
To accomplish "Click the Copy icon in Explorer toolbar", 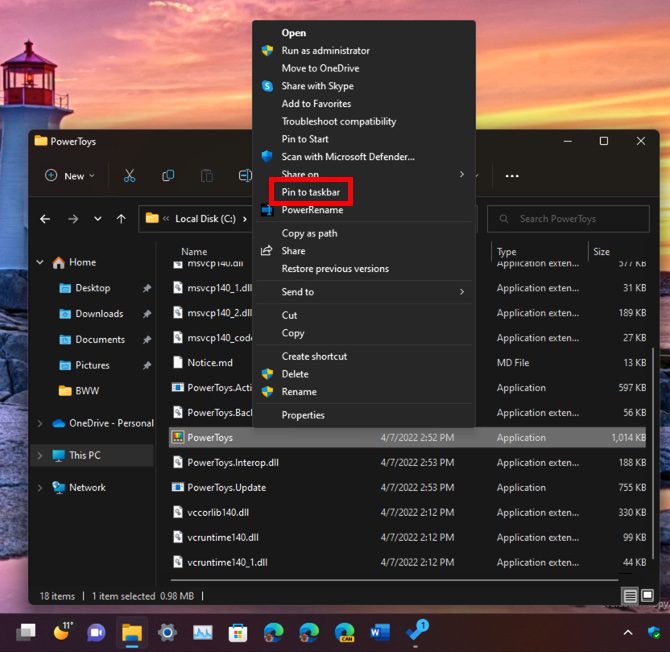I will point(168,176).
